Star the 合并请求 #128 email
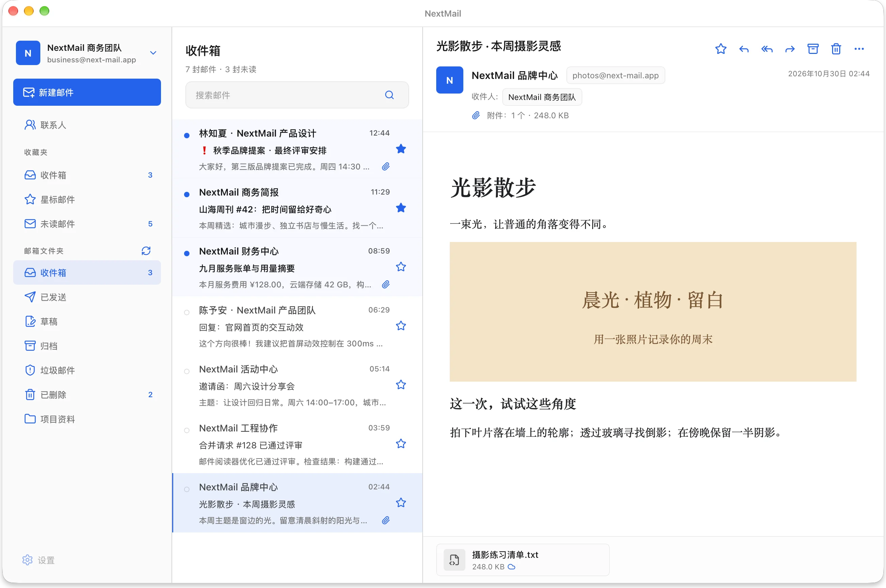This screenshot has height=588, width=886. click(x=401, y=444)
